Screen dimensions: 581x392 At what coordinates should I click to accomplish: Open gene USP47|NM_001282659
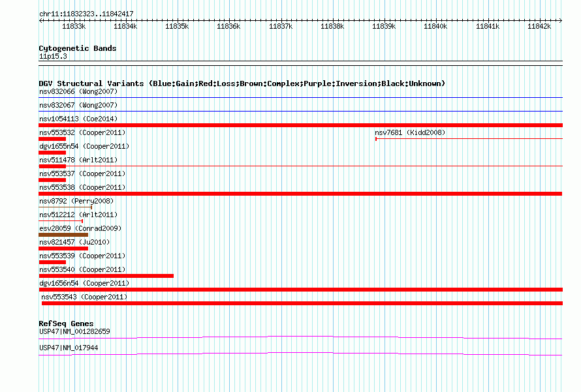[74, 331]
